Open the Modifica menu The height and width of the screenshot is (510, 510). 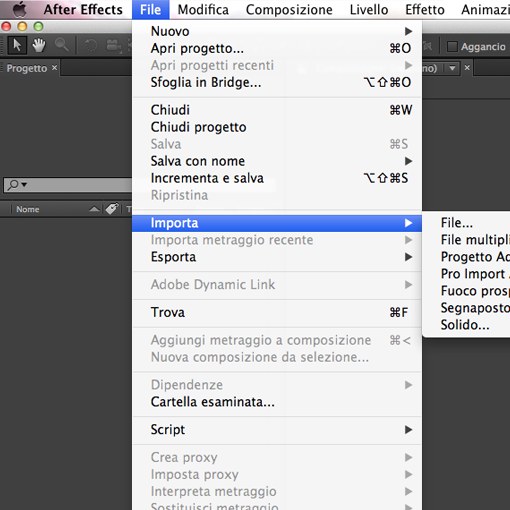(x=203, y=9)
